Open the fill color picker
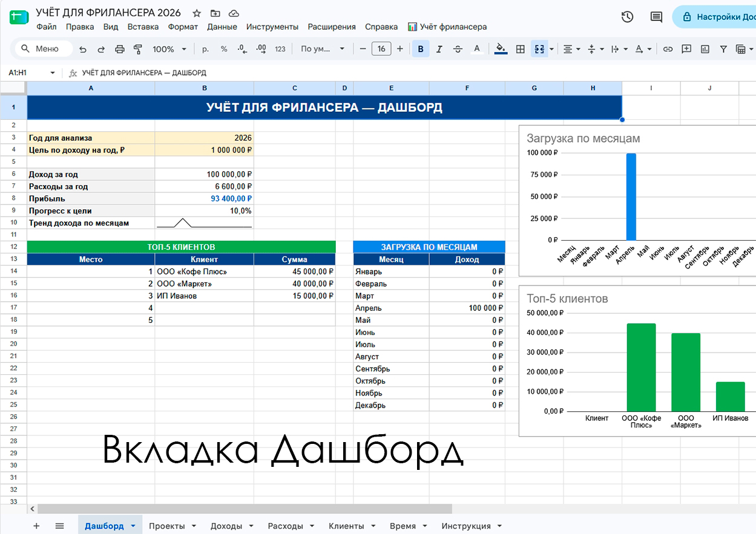The width and height of the screenshot is (756, 534). coord(501,49)
